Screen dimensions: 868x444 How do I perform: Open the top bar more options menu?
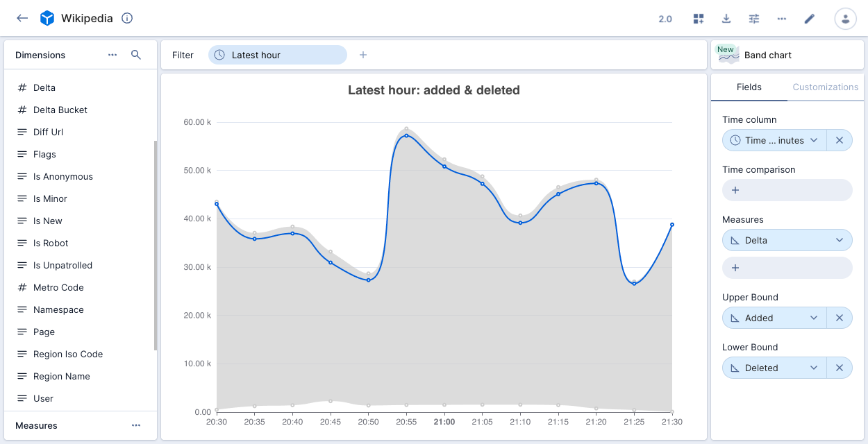(782, 19)
